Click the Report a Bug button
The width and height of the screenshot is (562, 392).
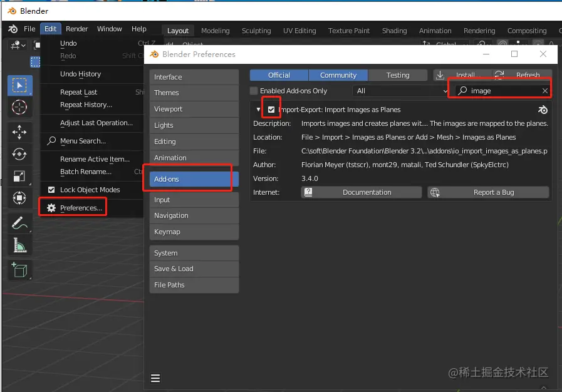[x=488, y=192]
